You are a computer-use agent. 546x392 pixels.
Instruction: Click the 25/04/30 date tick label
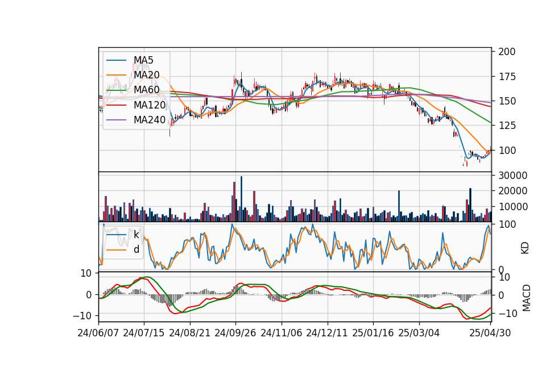[490, 333]
